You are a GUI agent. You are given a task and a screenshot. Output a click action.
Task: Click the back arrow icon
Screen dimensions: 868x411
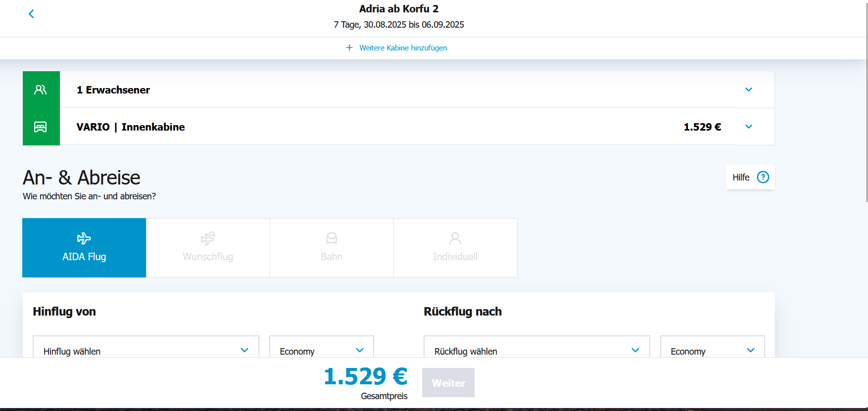click(31, 14)
